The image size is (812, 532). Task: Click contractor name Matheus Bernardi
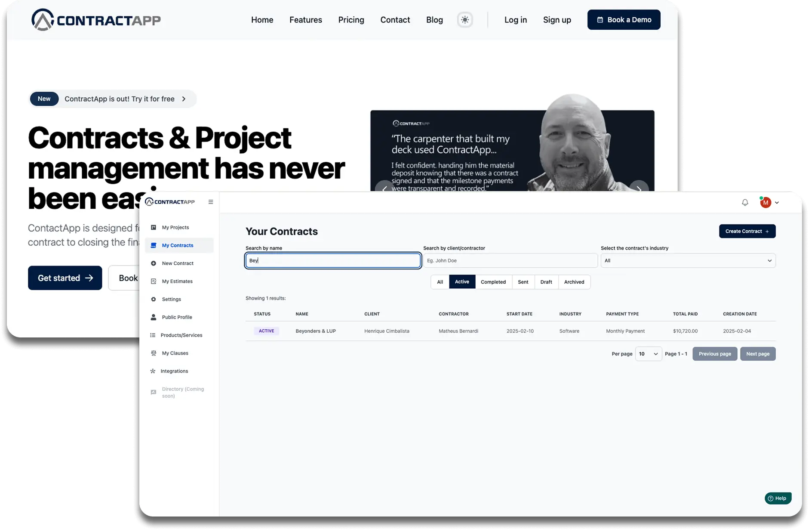(x=458, y=331)
